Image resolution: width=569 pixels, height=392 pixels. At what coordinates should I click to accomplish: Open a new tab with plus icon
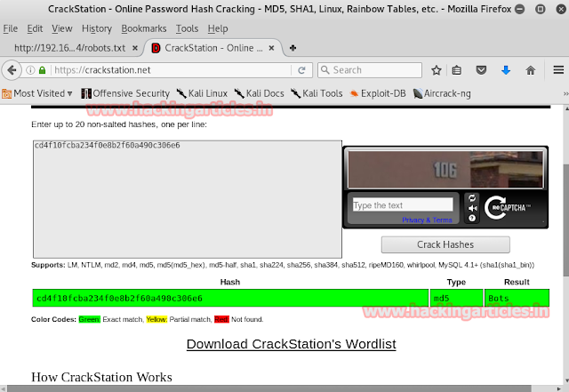pyautogui.click(x=293, y=48)
